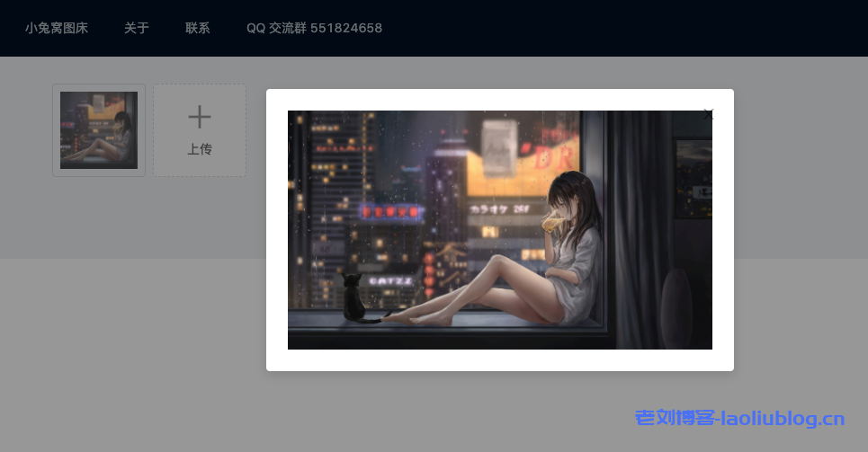Open the 联系 menu item
This screenshot has height=452, width=868.
click(x=198, y=28)
